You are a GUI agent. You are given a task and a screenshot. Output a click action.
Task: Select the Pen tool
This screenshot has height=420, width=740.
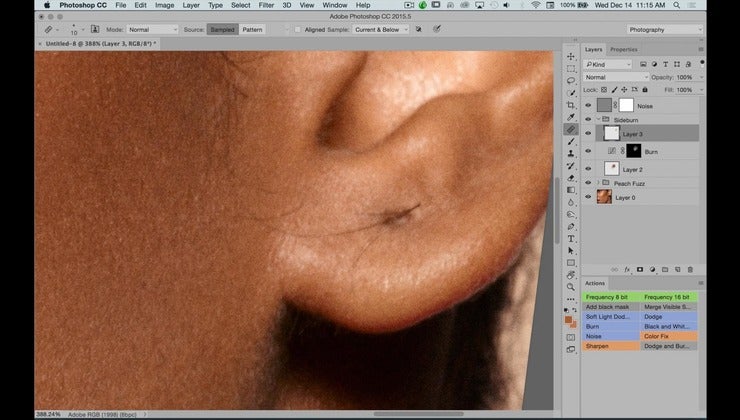click(571, 227)
